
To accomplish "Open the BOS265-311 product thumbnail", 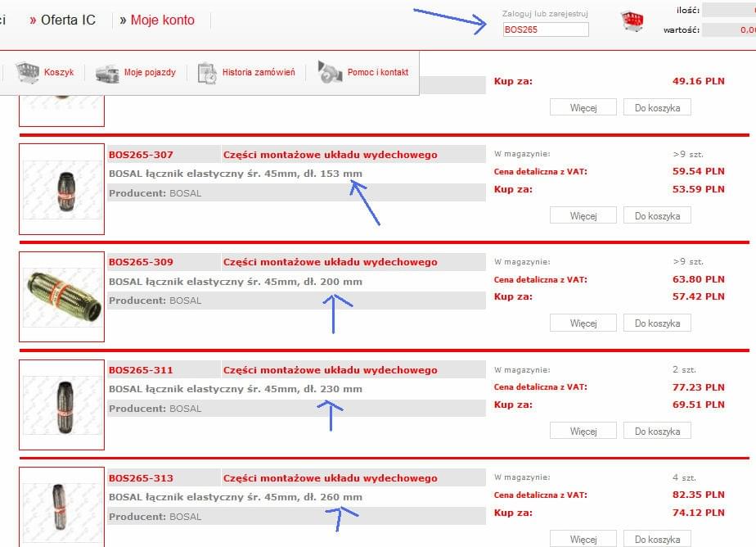I will 62,405.
